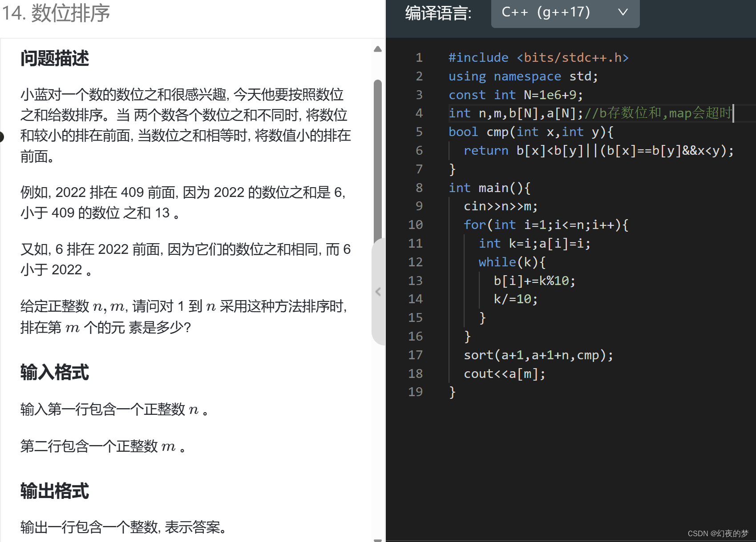Click code line 11 'int k=i;a[i]=i;'
This screenshot has width=756, height=542.
534,244
